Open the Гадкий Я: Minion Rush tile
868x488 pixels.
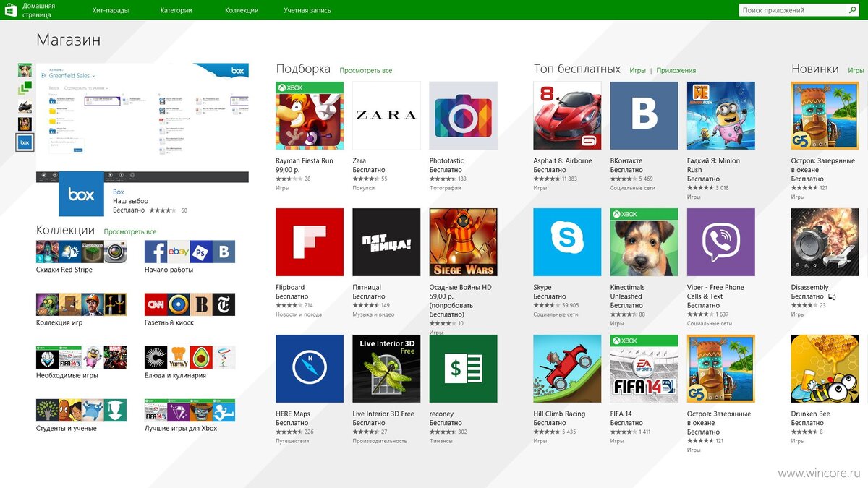pyautogui.click(x=720, y=116)
